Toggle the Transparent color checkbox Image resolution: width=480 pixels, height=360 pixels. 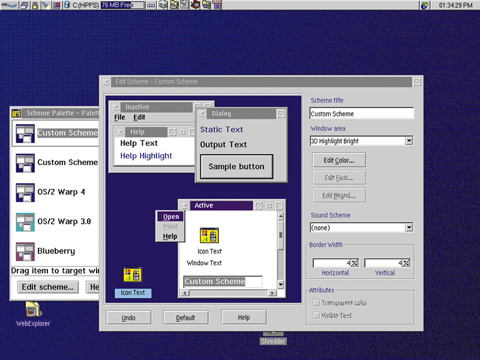point(316,303)
